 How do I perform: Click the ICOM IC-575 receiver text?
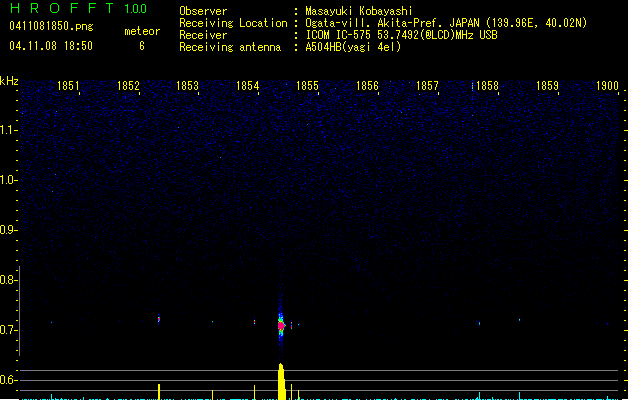point(401,35)
